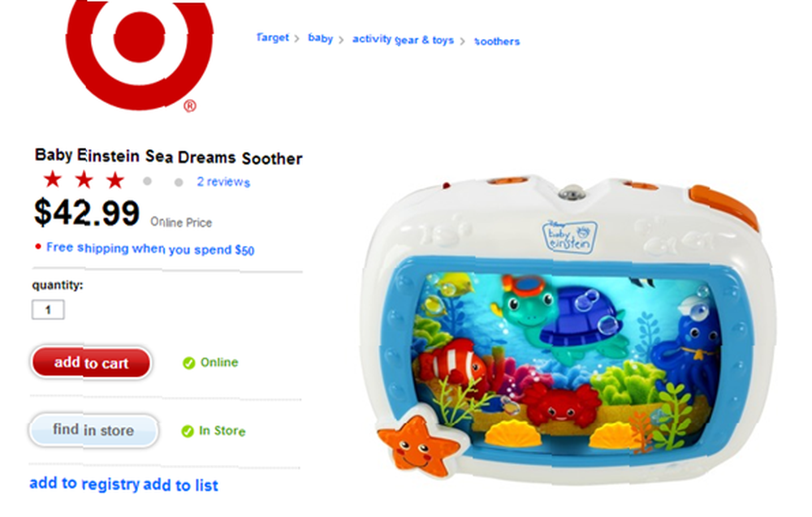
Task: Open the Target breadcrumb link
Action: (272, 37)
